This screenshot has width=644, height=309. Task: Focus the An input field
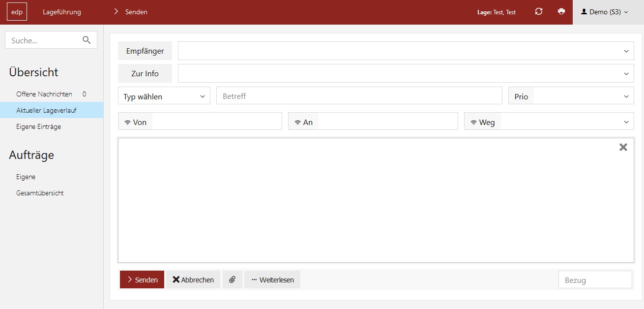(388, 122)
